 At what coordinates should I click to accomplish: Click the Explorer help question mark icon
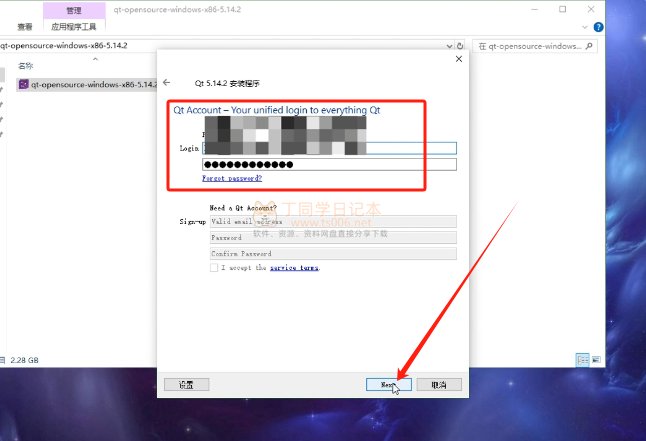click(597, 27)
